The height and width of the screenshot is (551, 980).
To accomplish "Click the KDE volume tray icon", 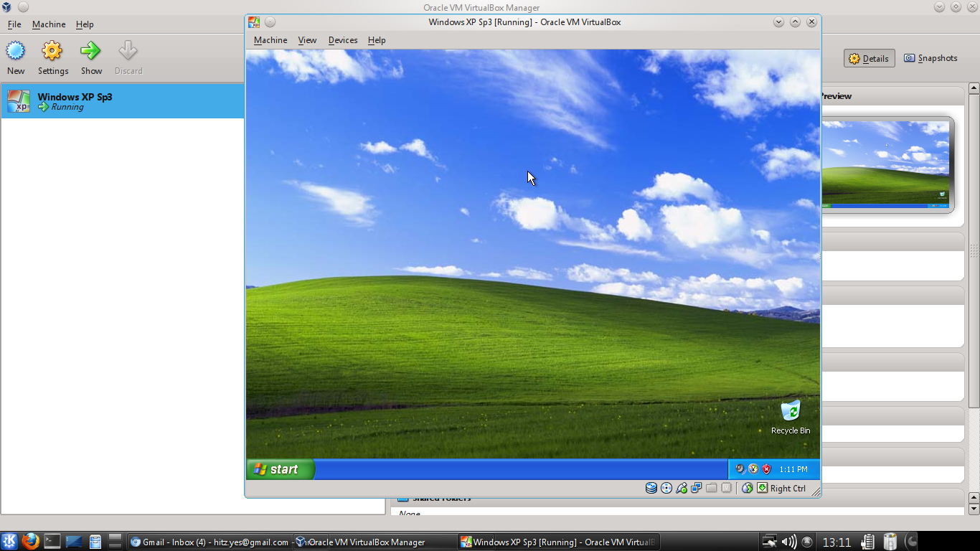I will [x=788, y=542].
